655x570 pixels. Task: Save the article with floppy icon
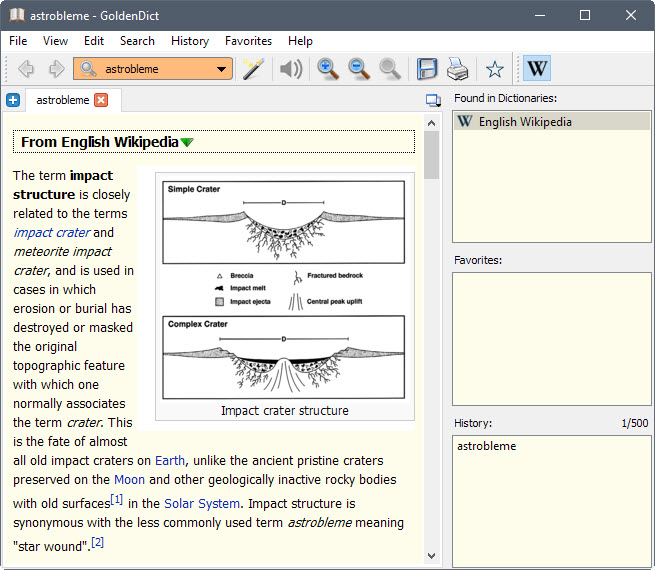pos(427,69)
